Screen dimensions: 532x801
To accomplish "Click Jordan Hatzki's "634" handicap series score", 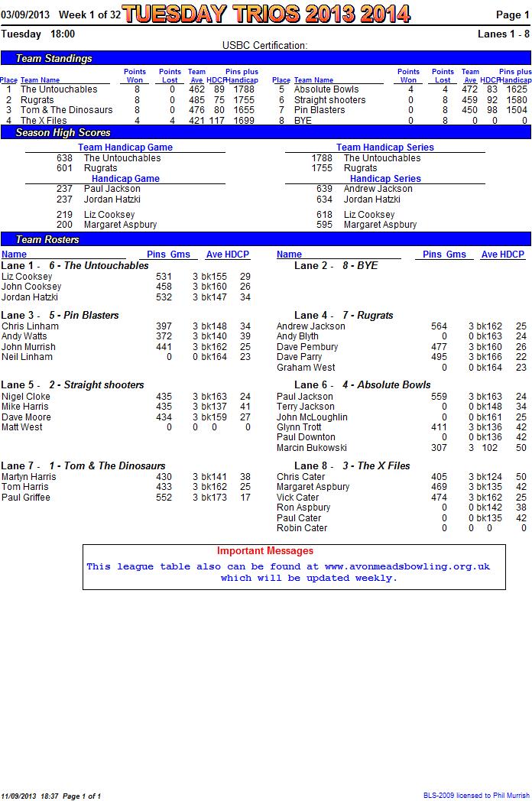I will click(324, 199).
